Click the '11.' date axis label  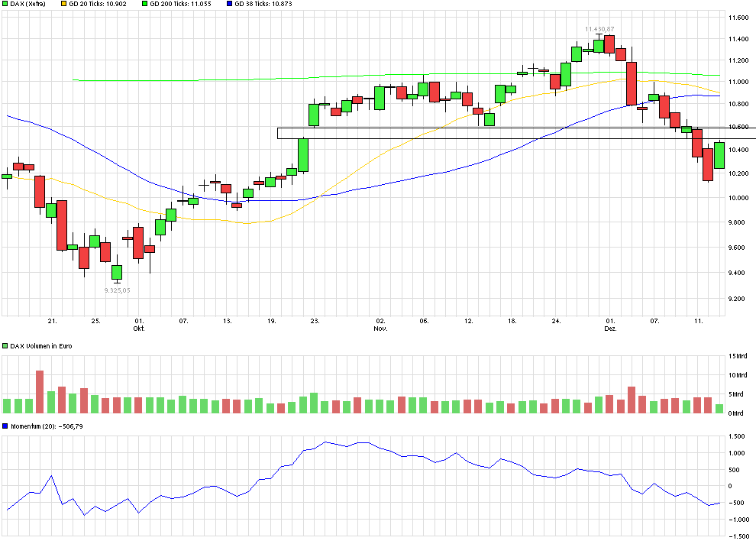[x=698, y=321]
